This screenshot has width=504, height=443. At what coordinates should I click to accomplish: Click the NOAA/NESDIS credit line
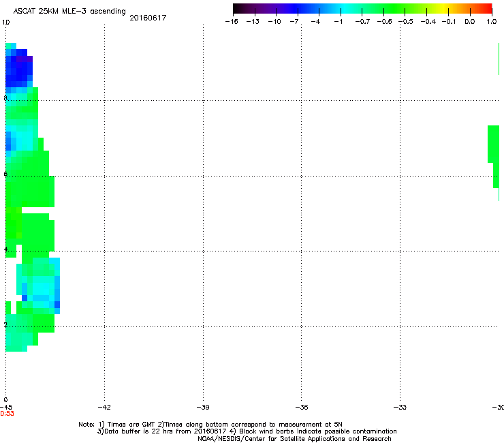[x=294, y=438]
